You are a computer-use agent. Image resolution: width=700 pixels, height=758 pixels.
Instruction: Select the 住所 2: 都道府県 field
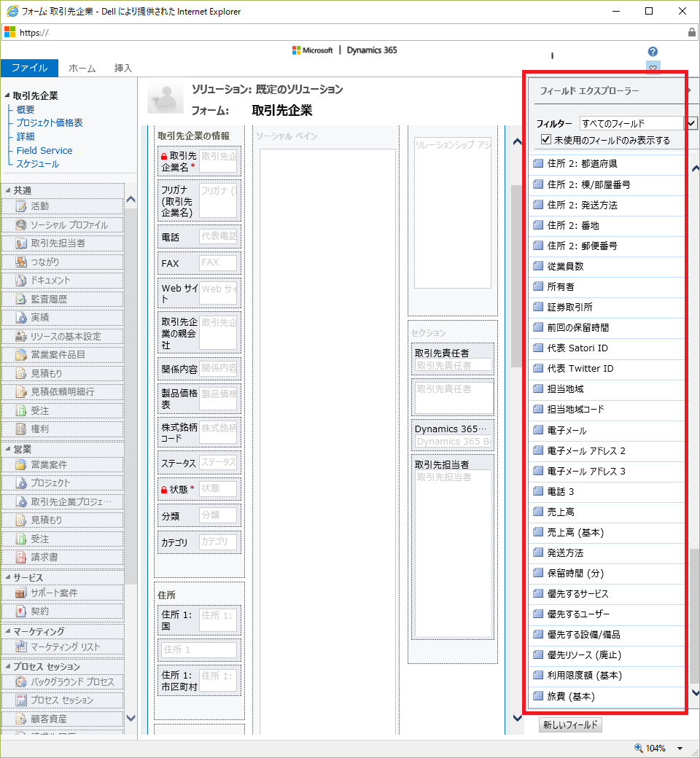pyautogui.click(x=607, y=163)
